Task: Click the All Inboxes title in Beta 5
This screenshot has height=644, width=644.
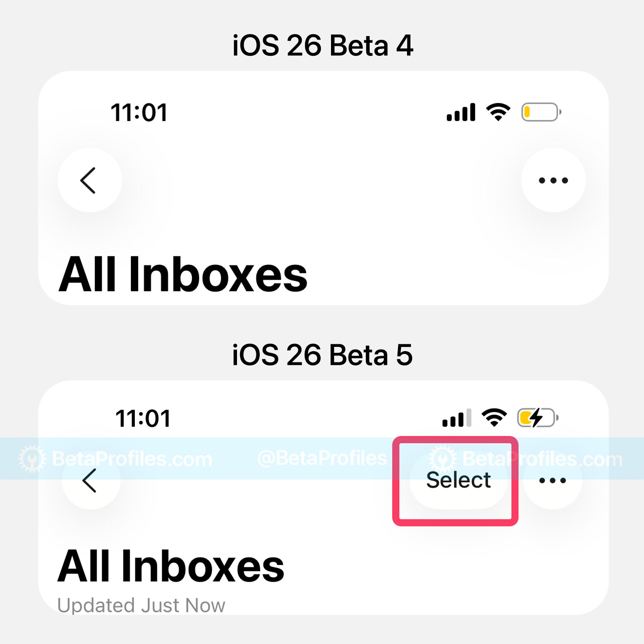Action: pyautogui.click(x=171, y=567)
